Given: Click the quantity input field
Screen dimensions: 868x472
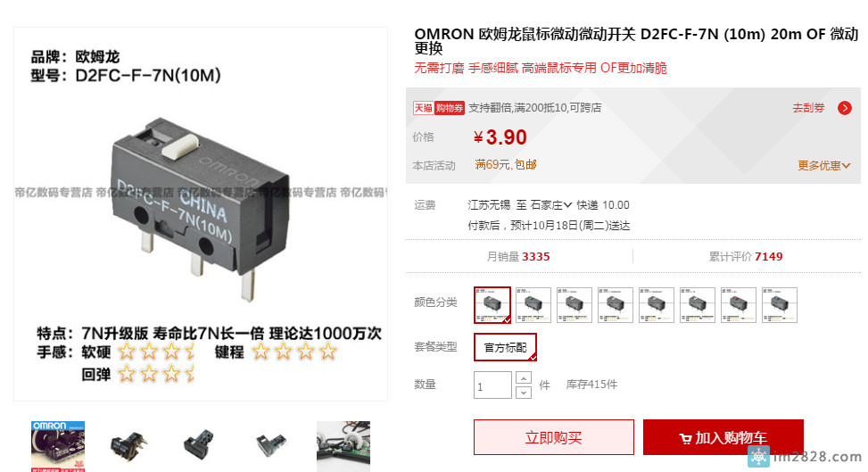Looking at the screenshot, I should click(492, 385).
